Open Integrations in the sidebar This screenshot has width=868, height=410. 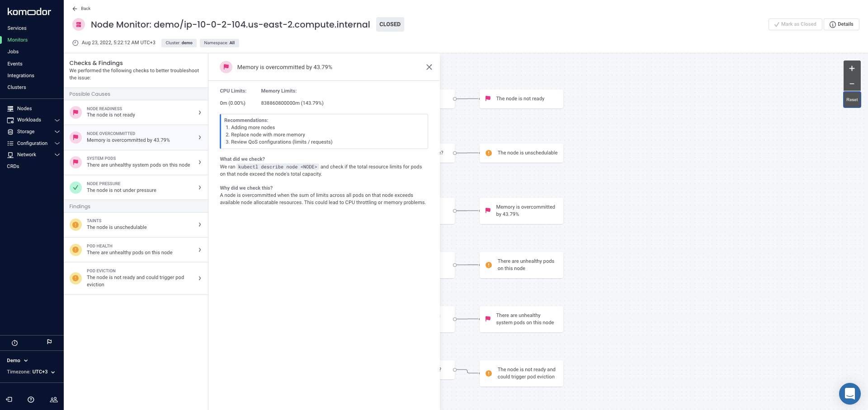coord(21,75)
